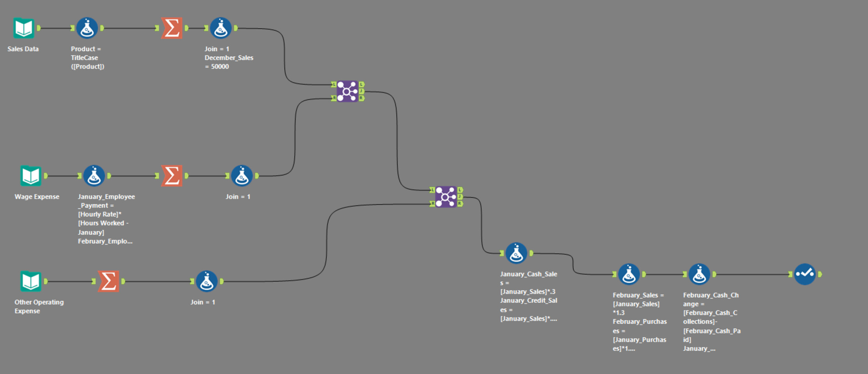868x374 pixels.
Task: Select the February_Cash_Change Formula tool
Action: click(699, 274)
